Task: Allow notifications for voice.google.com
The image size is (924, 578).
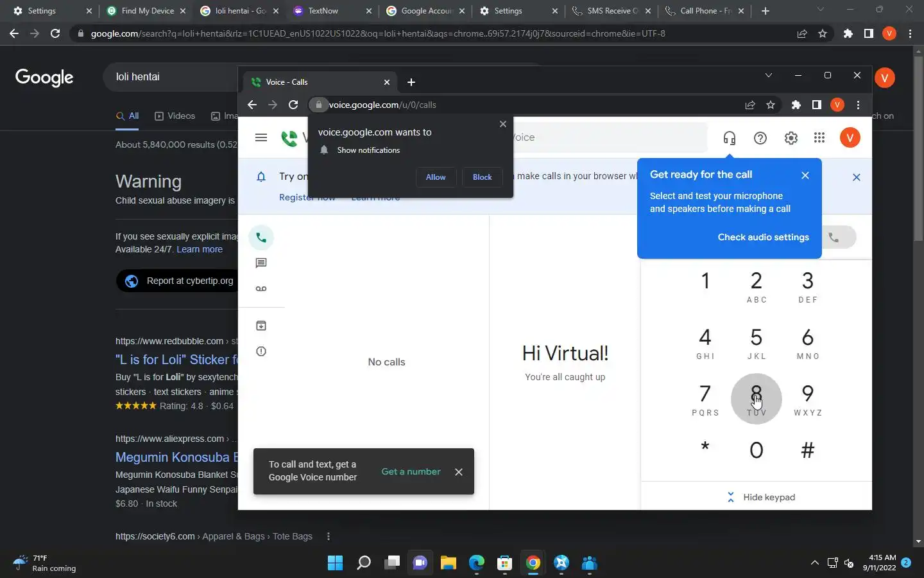Action: tap(436, 177)
